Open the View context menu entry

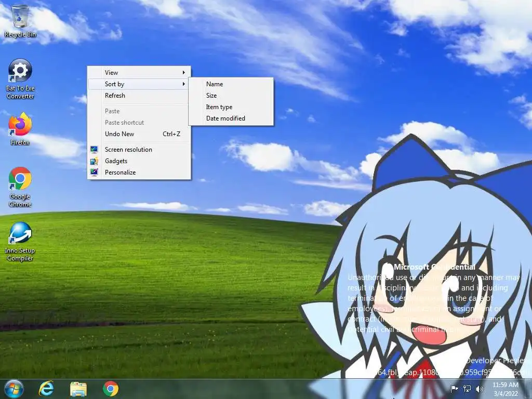pyautogui.click(x=139, y=72)
